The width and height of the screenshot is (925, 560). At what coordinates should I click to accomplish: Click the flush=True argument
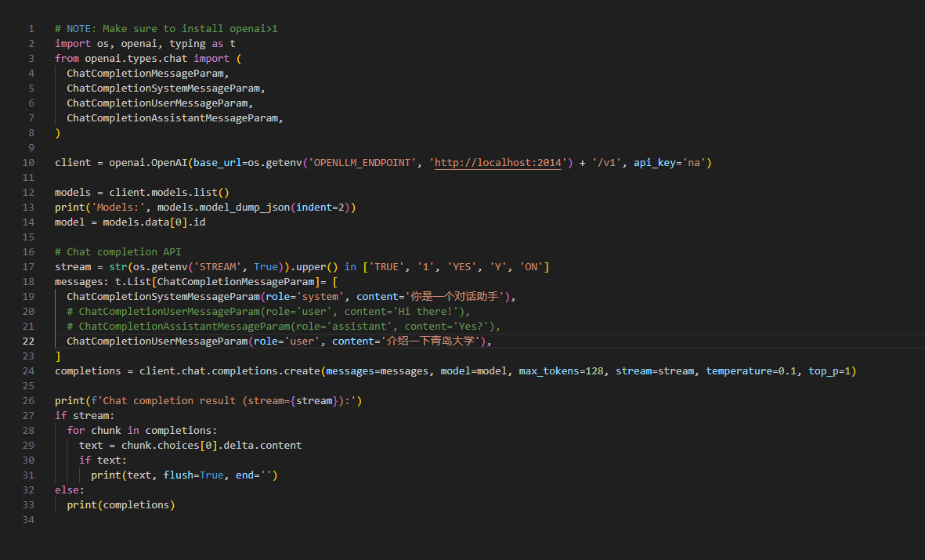[193, 475]
